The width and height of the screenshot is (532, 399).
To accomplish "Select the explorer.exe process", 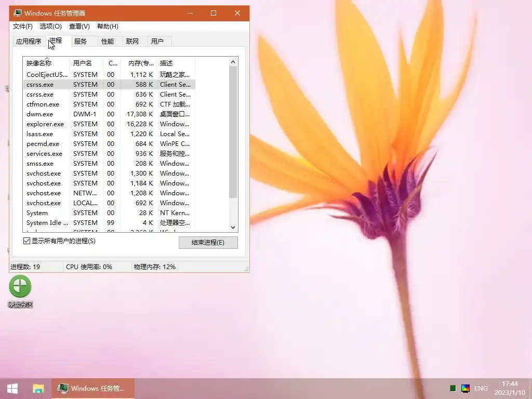I will (109, 124).
